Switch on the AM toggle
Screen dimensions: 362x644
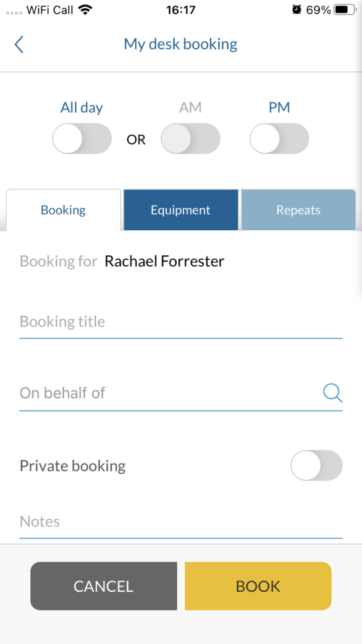190,139
